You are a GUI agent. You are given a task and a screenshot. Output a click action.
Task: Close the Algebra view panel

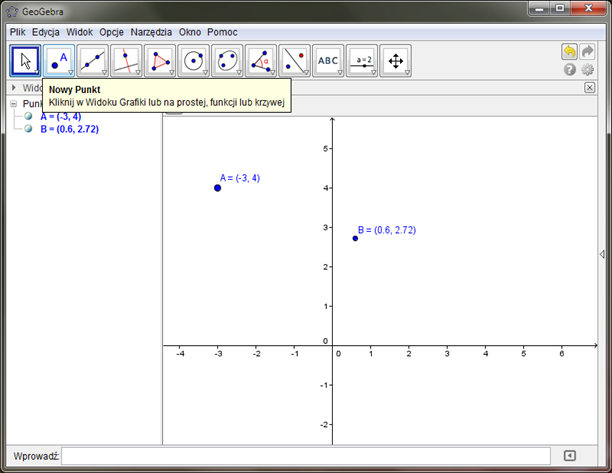[x=589, y=87]
